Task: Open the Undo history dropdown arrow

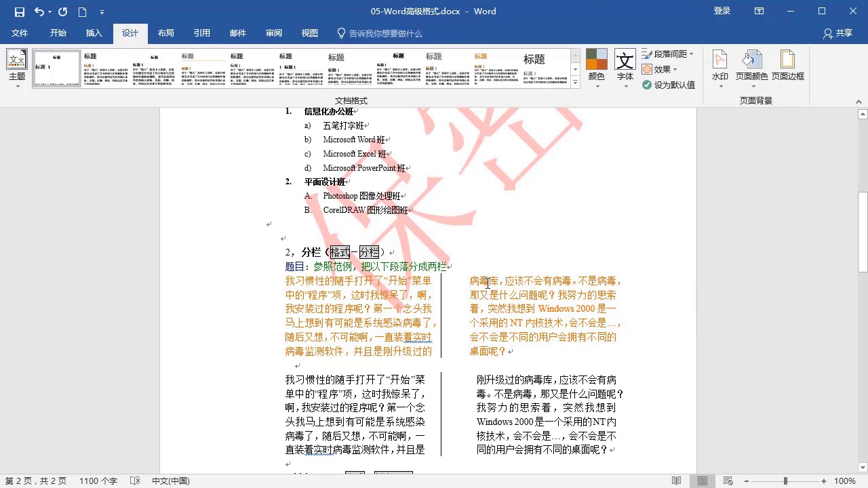Action: tap(50, 12)
